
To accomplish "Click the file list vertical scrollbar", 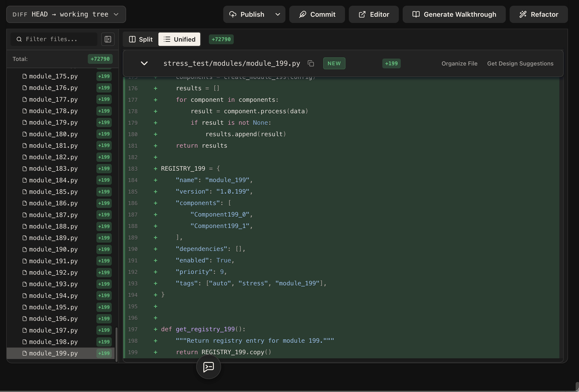I will coord(116,344).
